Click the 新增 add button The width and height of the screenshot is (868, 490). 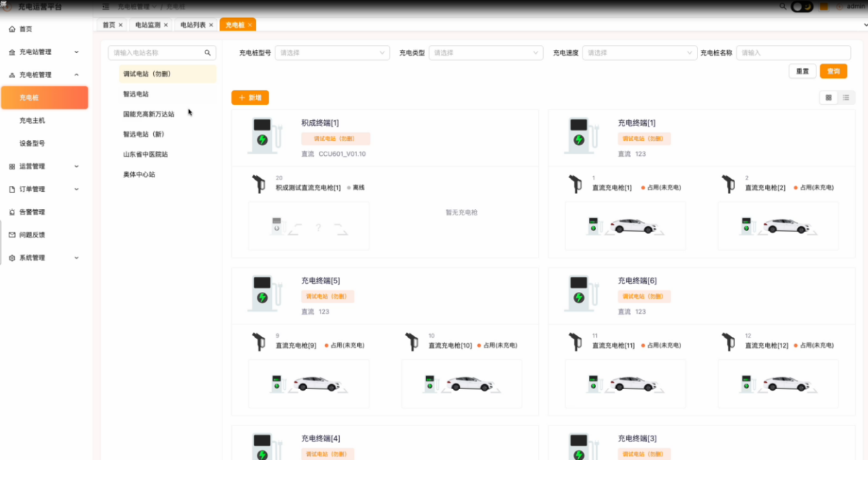click(250, 98)
